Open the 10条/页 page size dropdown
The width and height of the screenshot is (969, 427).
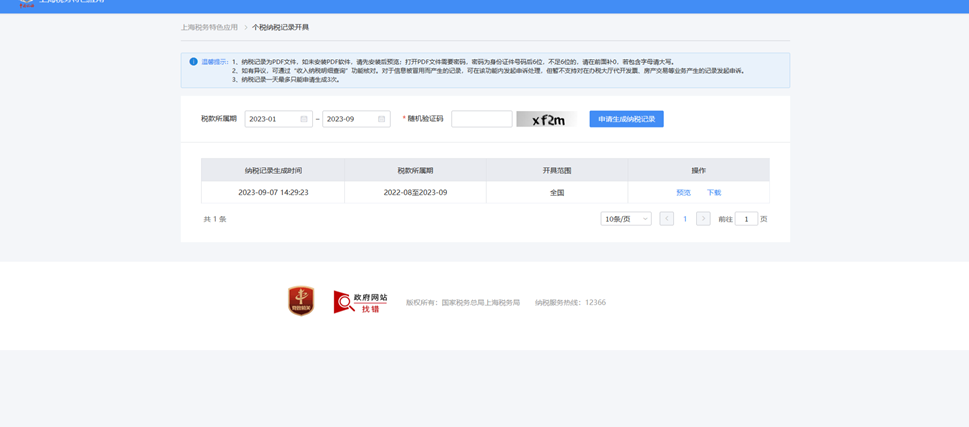tap(626, 219)
